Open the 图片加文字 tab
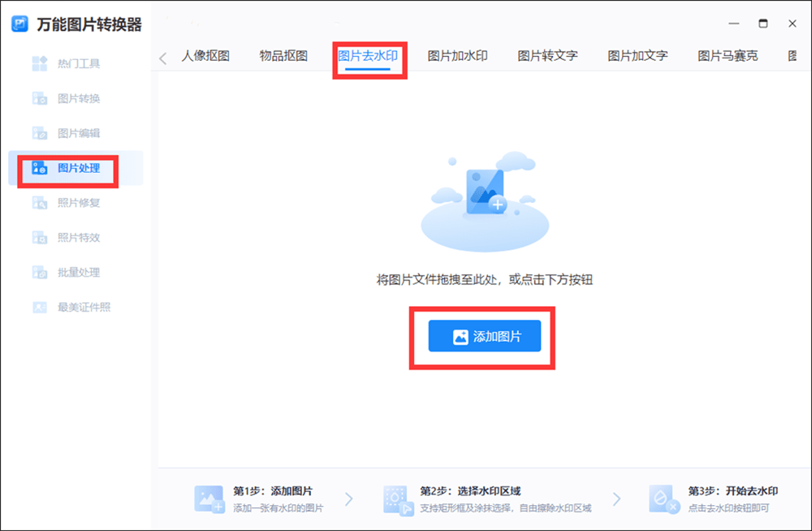The width and height of the screenshot is (812, 531). coord(637,56)
